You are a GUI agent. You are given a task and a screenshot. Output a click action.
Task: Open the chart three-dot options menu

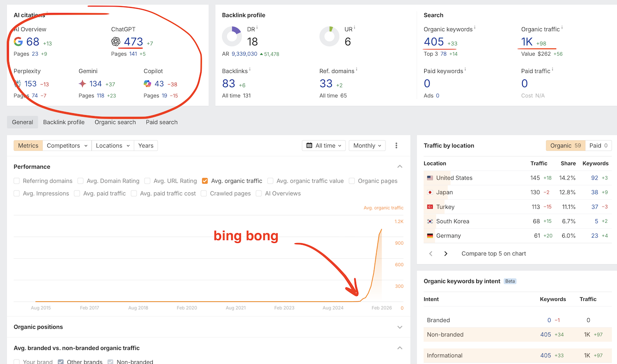(396, 146)
